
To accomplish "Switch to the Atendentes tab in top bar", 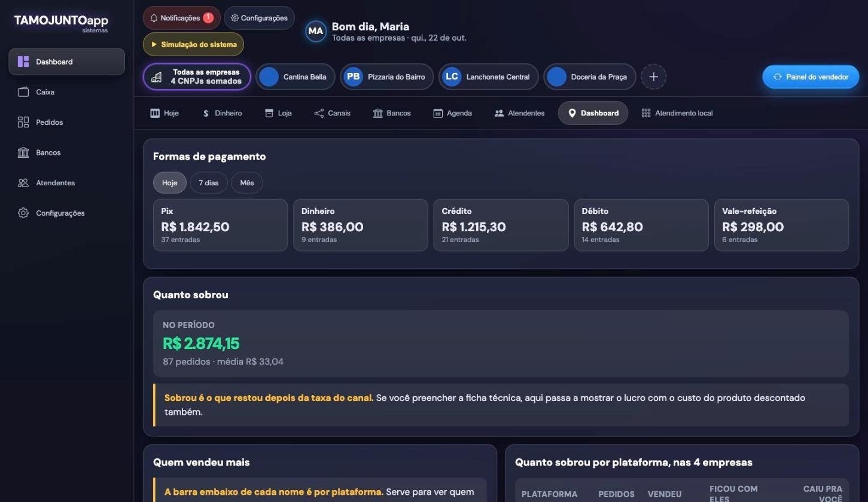I will click(519, 113).
